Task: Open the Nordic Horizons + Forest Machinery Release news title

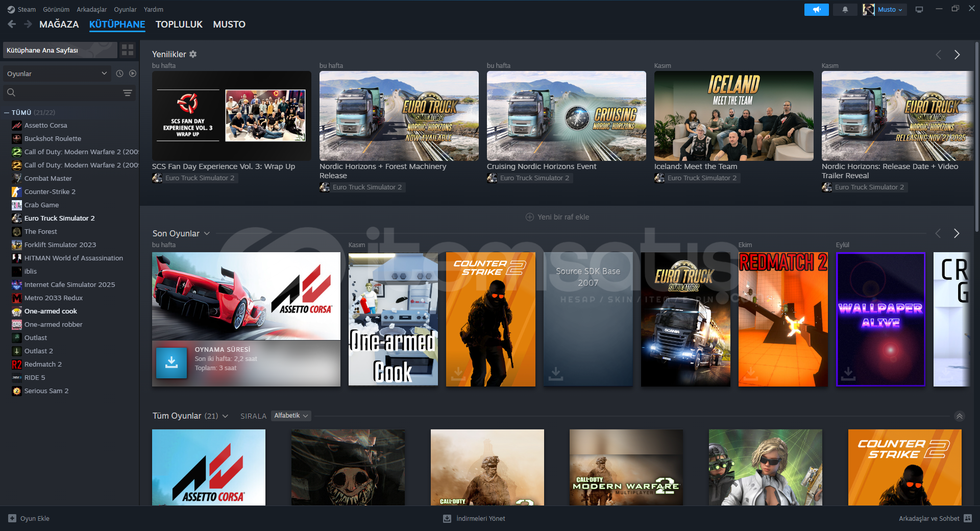Action: coord(383,171)
